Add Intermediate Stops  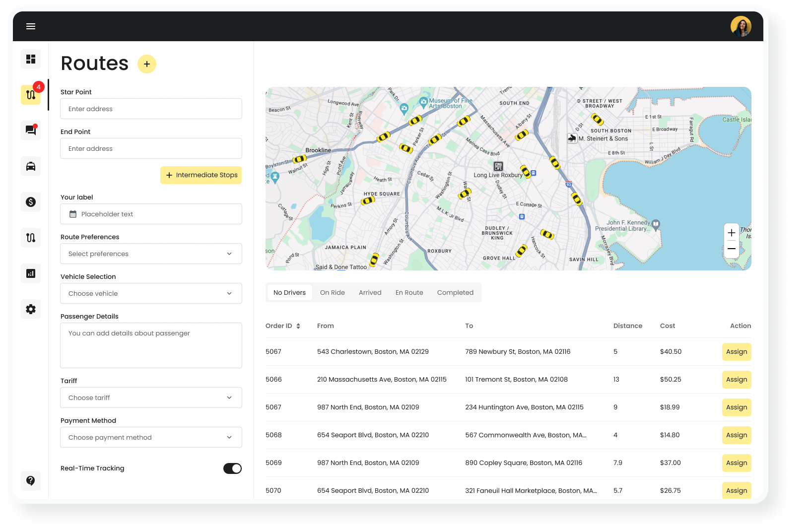click(201, 175)
